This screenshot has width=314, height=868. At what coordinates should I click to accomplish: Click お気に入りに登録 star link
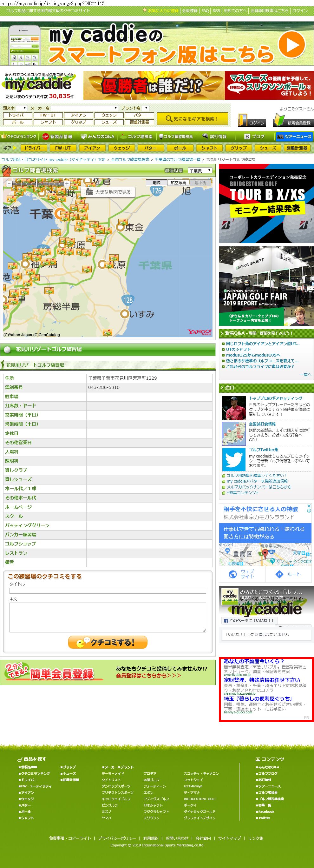[x=160, y=10]
